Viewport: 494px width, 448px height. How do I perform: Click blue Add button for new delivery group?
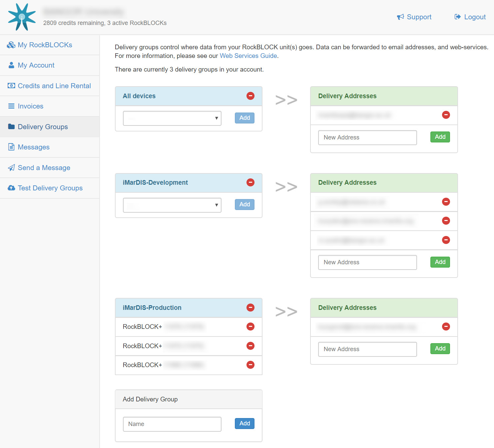click(x=245, y=423)
